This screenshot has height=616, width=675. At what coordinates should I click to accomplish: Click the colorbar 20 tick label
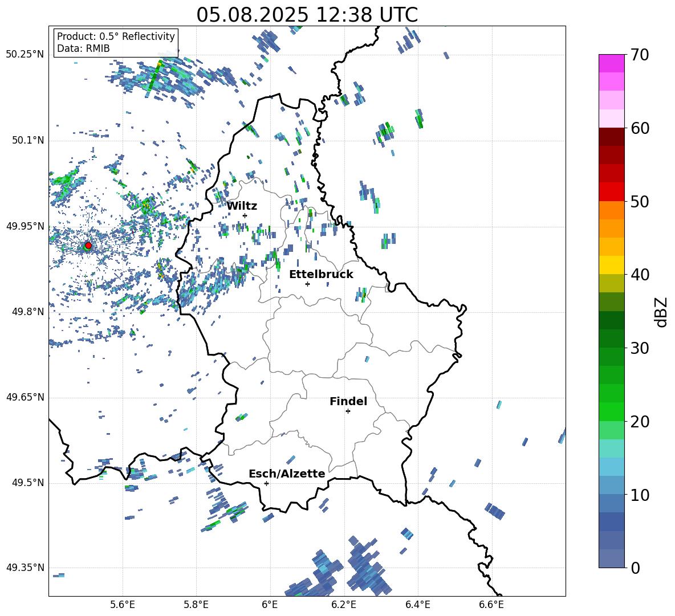pos(640,422)
